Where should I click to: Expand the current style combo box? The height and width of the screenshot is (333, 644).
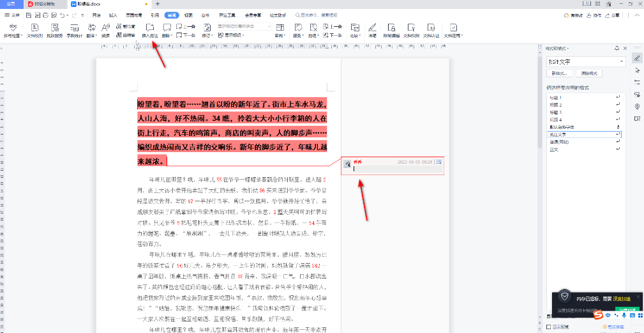tap(622, 61)
